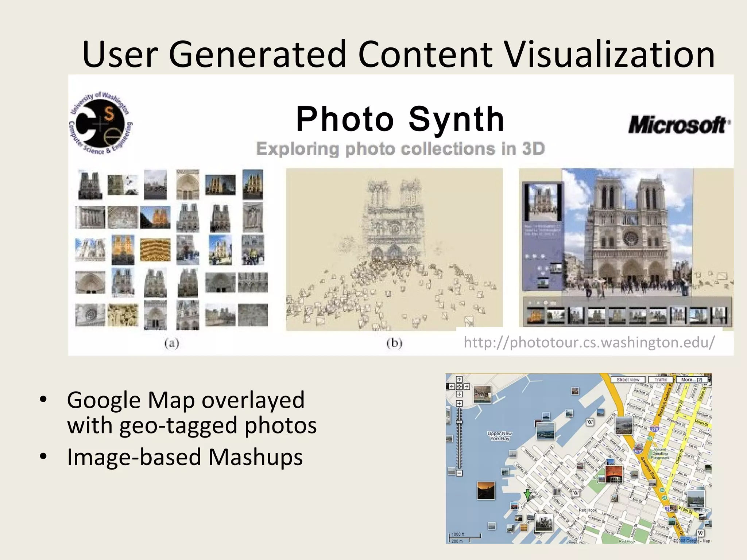Open the aerial photo near Summit St

click(x=624, y=425)
